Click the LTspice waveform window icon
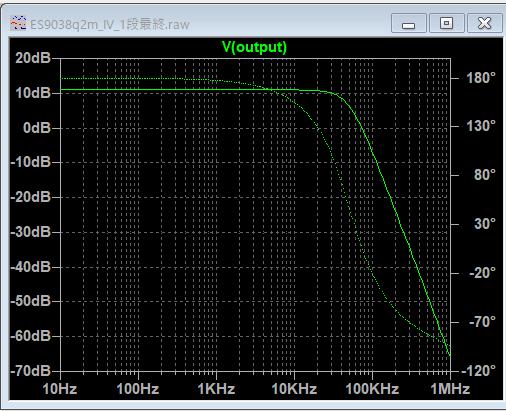 18,23
